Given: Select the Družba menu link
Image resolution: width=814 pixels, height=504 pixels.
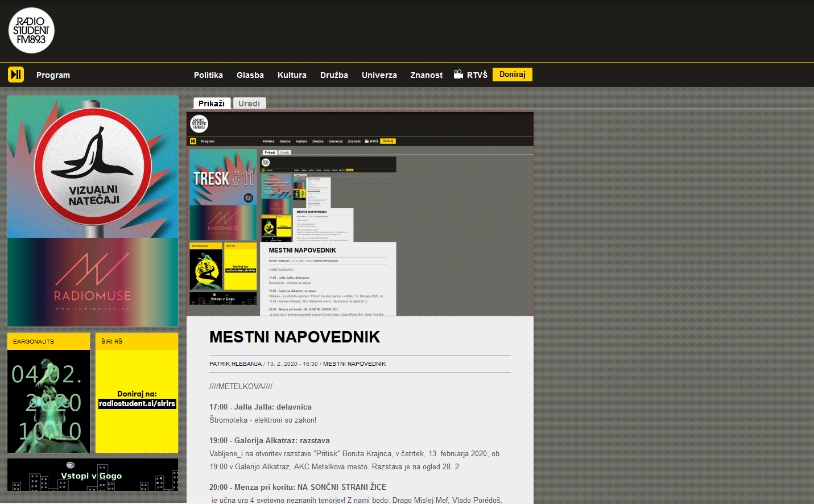Looking at the screenshot, I should pos(334,75).
